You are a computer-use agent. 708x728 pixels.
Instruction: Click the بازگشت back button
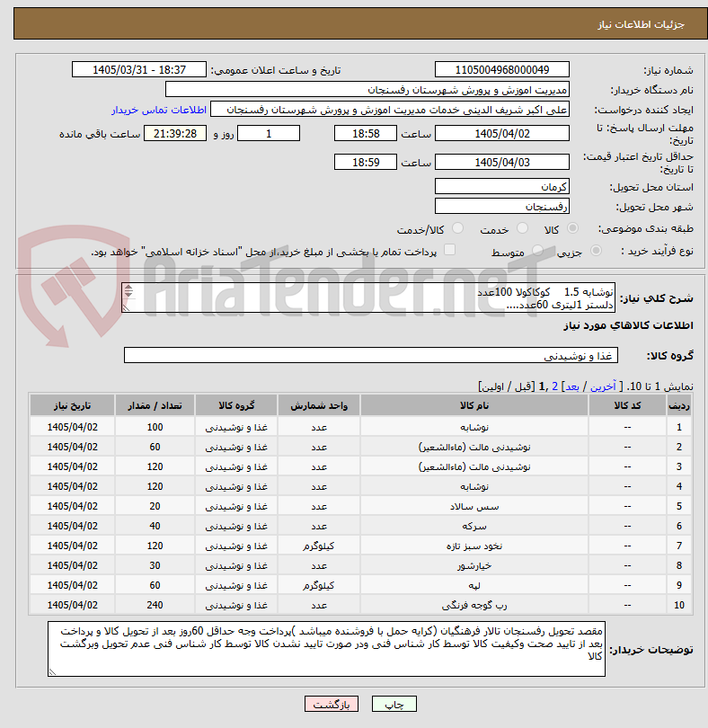pos(332,704)
